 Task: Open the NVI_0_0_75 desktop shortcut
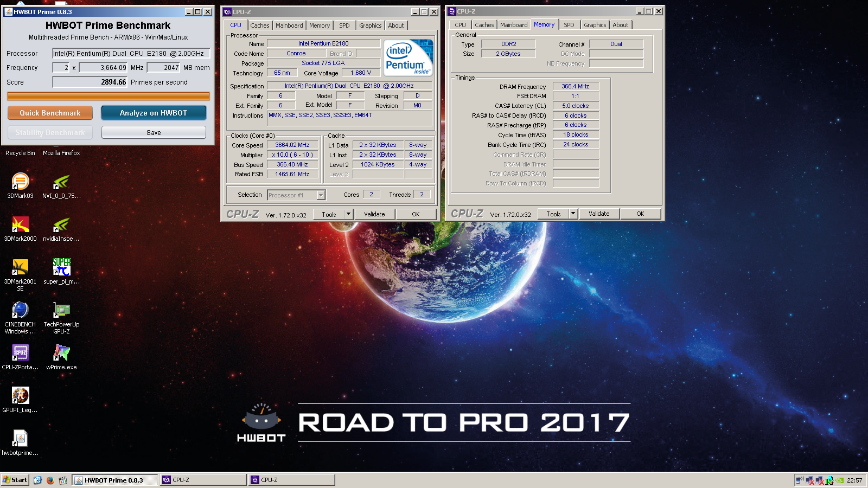[61, 185]
